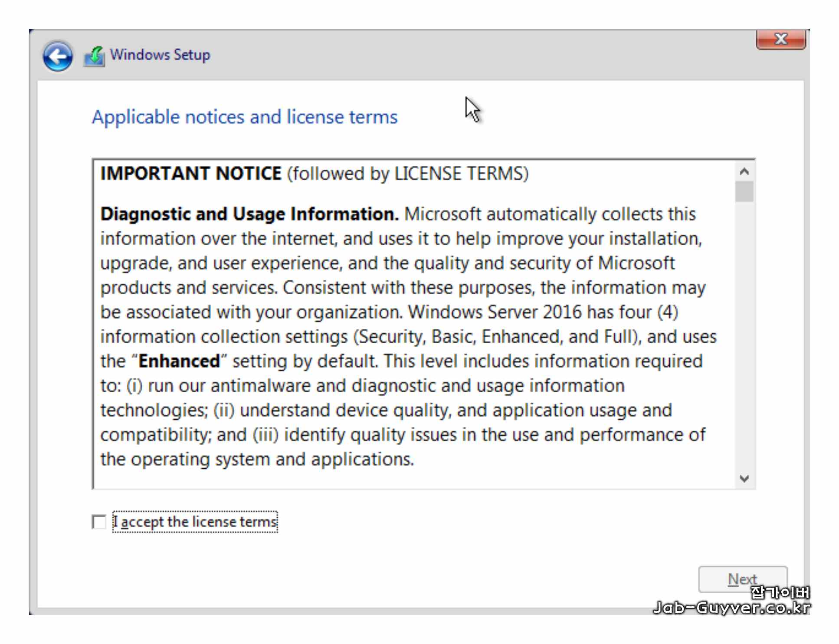Image resolution: width=839 pixels, height=644 pixels.
Task: Click the blue back arrow button
Action: coord(58,56)
